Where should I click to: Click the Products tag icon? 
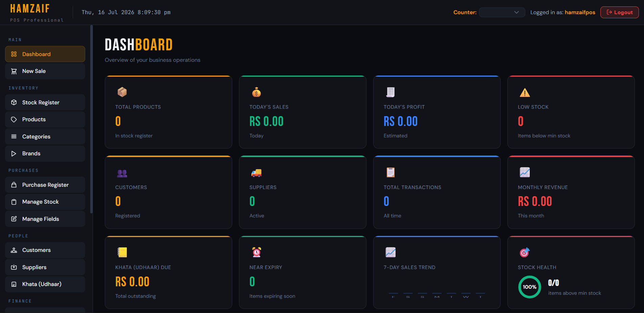coord(14,120)
